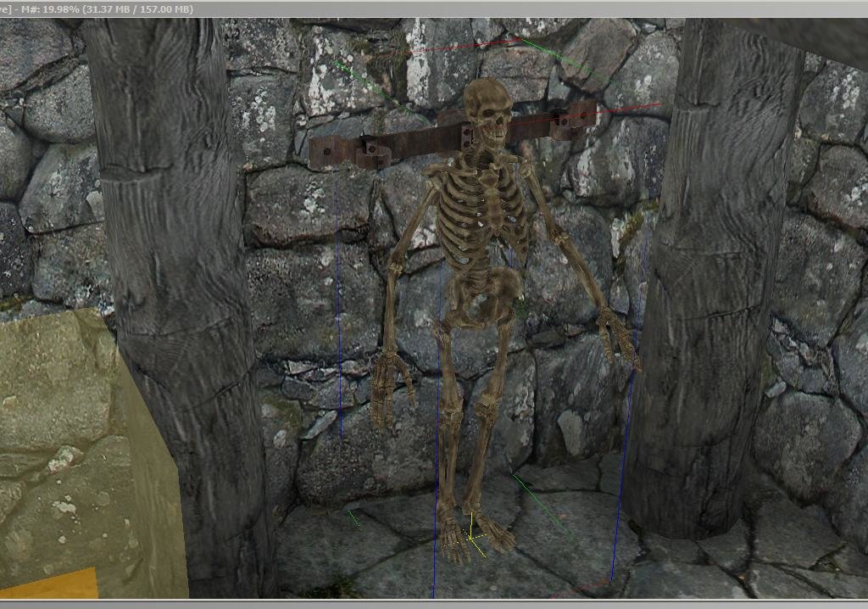
Task: Select the right wooden pillar
Action: tap(711, 277)
